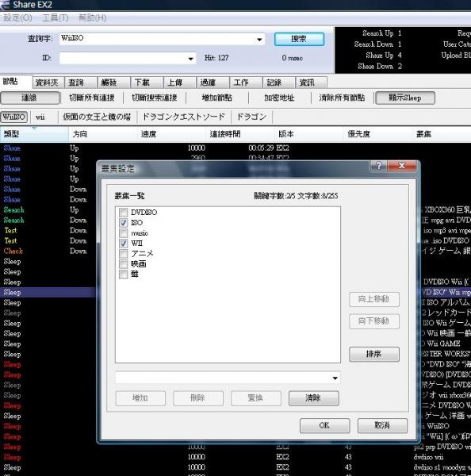Uncheck the ISO cluster checkbox

pos(123,222)
